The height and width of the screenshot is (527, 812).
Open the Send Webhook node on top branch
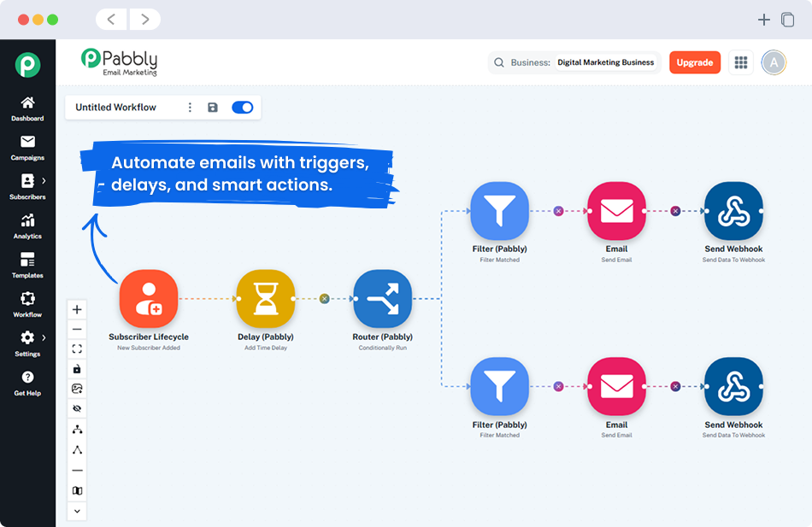733,209
